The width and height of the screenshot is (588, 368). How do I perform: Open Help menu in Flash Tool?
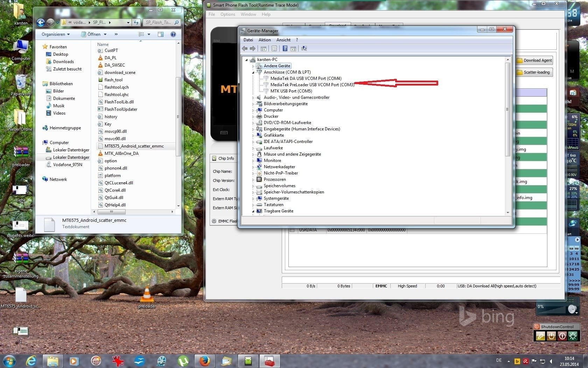tap(266, 14)
